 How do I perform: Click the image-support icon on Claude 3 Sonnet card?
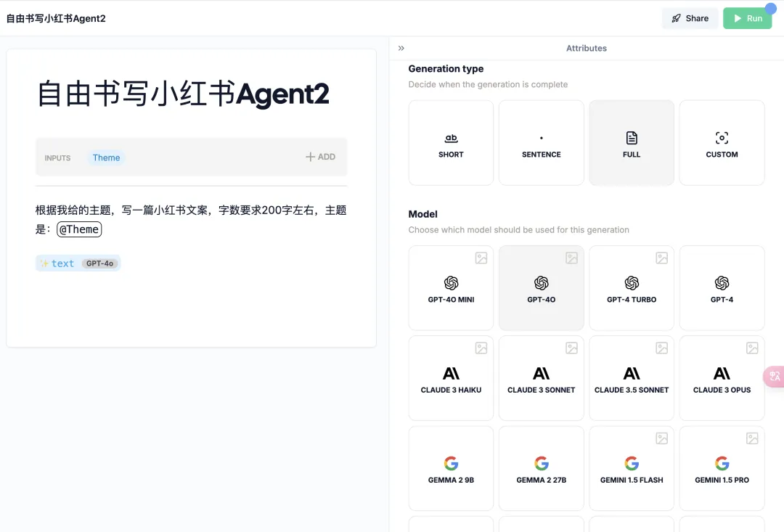[x=571, y=348]
